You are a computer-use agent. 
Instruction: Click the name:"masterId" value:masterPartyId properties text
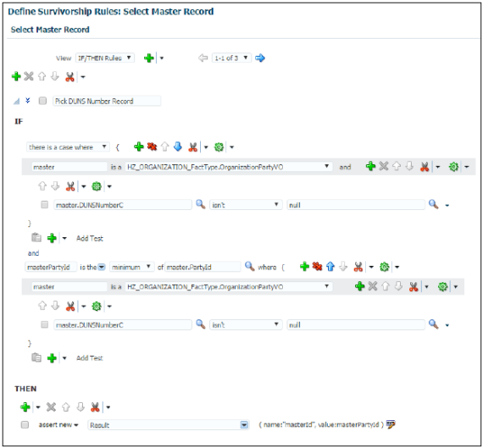[321, 424]
